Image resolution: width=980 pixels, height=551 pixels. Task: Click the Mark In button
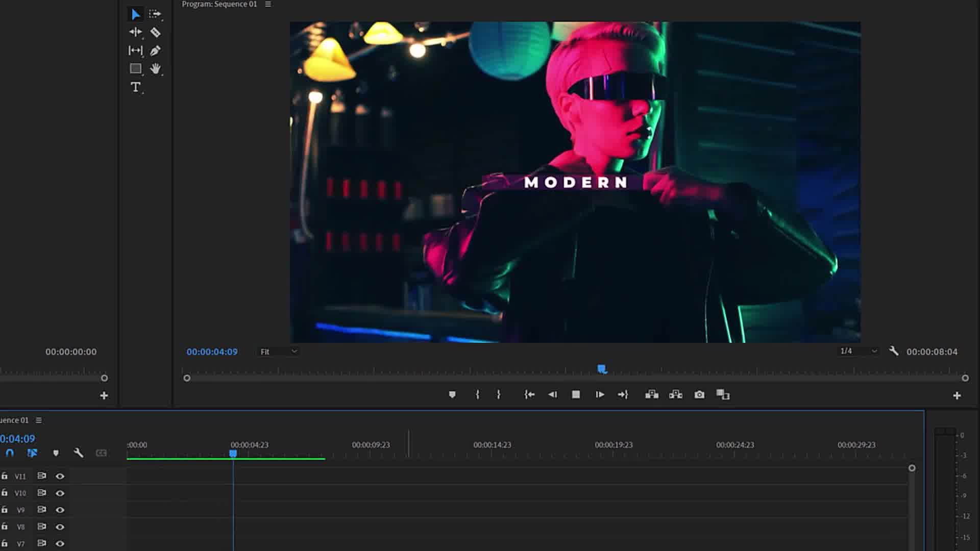pos(477,394)
